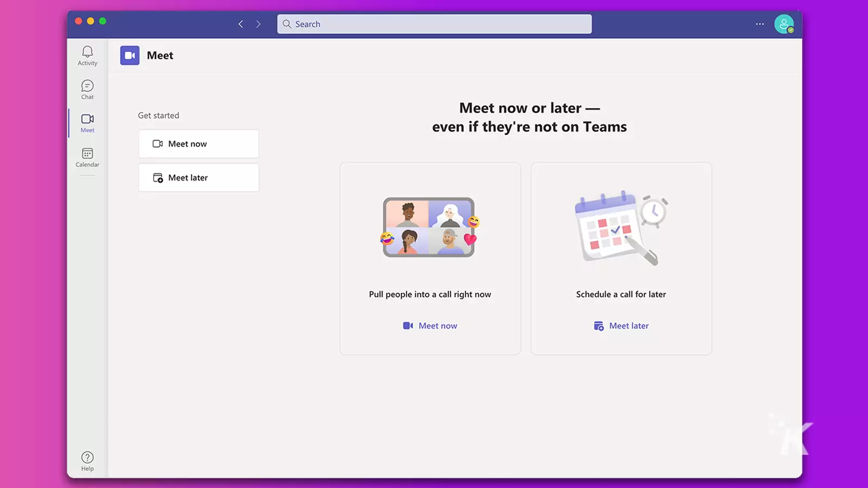Viewport: 868px width, 488px height.
Task: Click the Meet now link in the call card
Action: [430, 326]
